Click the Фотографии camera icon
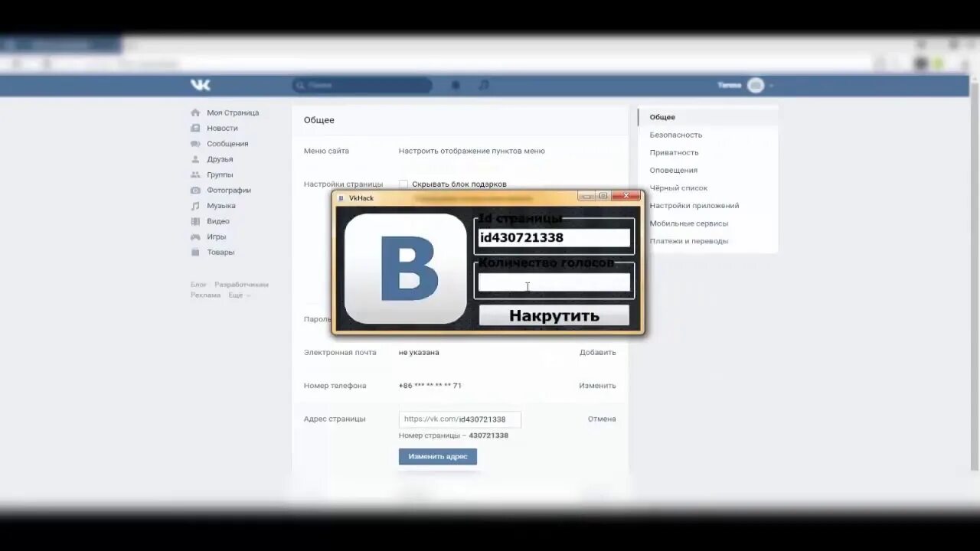 point(195,190)
